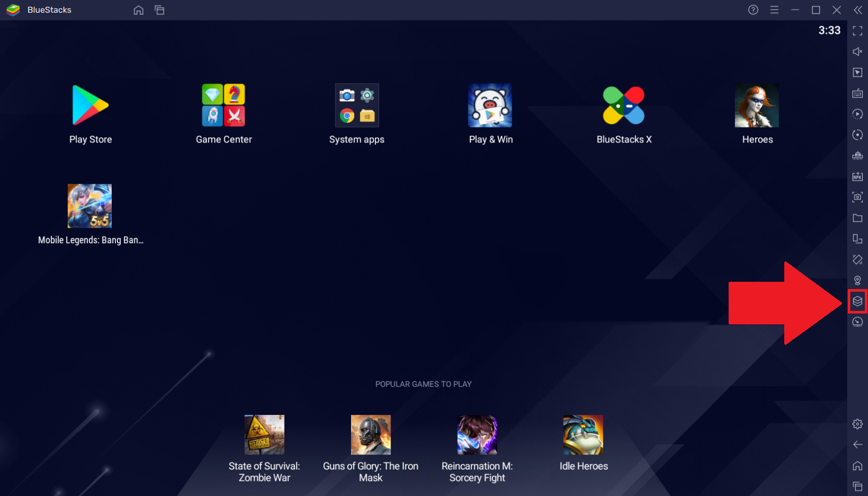The width and height of the screenshot is (868, 496).
Task: Open the System apps folder
Action: (357, 106)
